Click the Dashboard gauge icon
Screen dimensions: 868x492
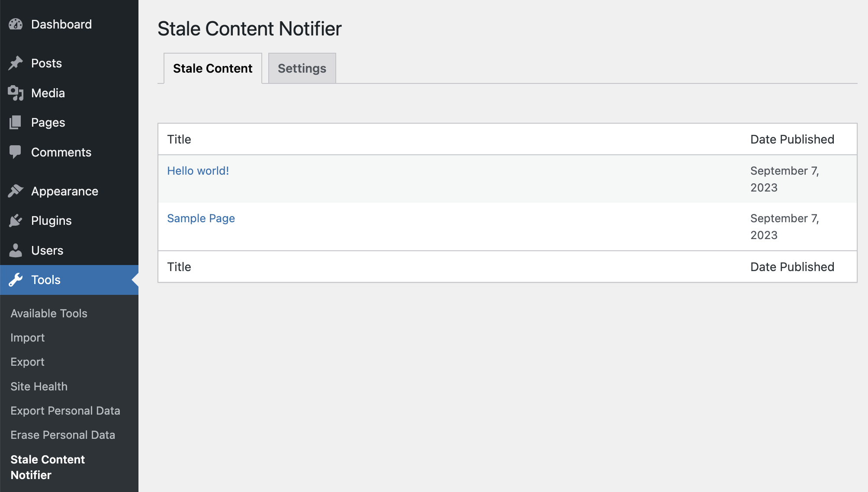coord(16,24)
